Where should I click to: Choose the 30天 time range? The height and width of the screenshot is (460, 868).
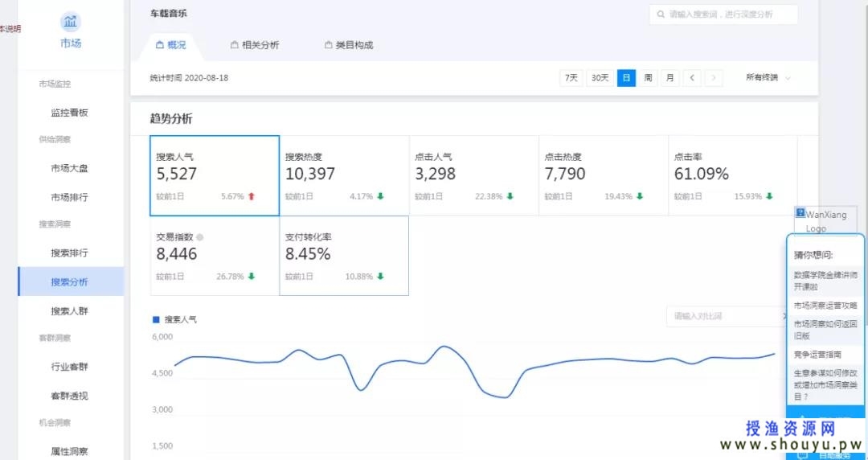click(600, 78)
